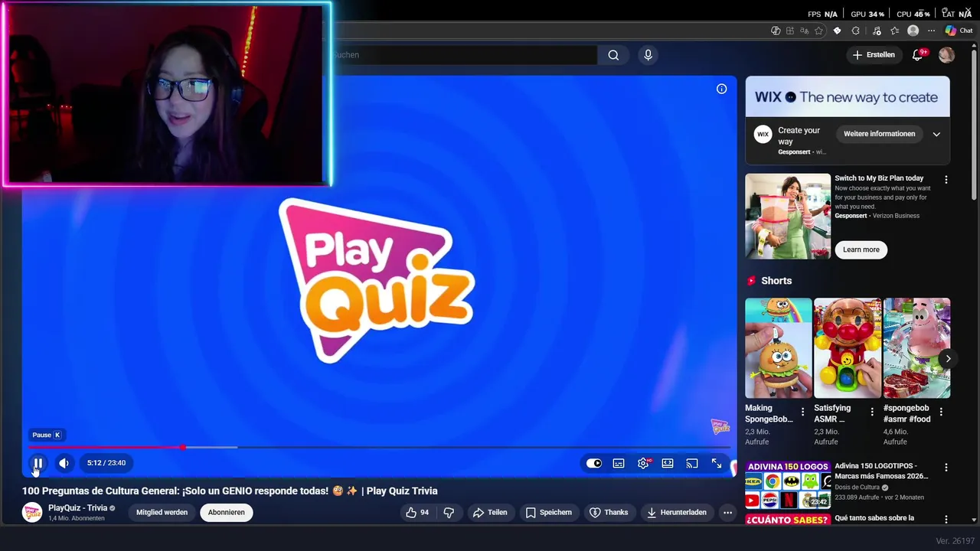
Task: Dislike the video with the thumbs down
Action: [449, 513]
